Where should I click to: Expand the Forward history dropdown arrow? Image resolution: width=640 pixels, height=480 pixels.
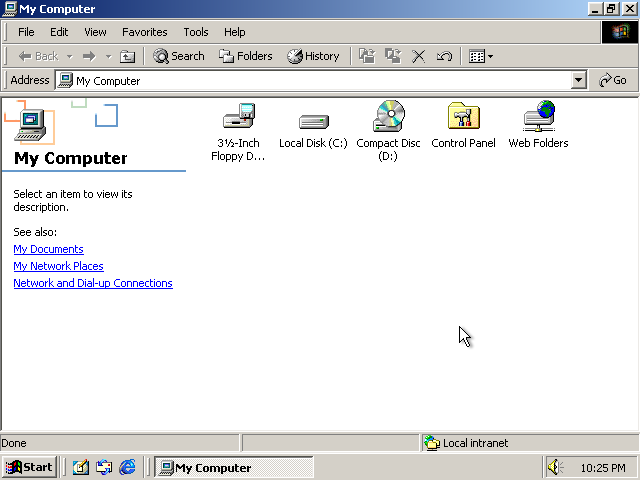pyautogui.click(x=109, y=56)
